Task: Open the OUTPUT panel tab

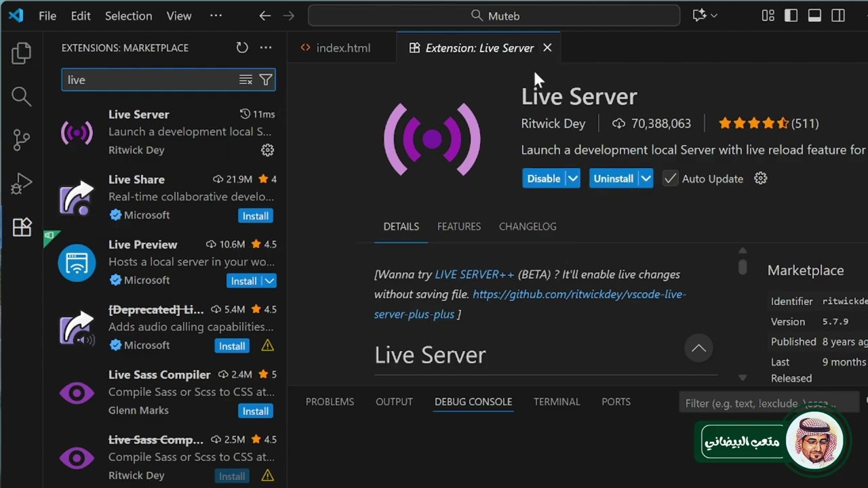Action: pyautogui.click(x=394, y=402)
